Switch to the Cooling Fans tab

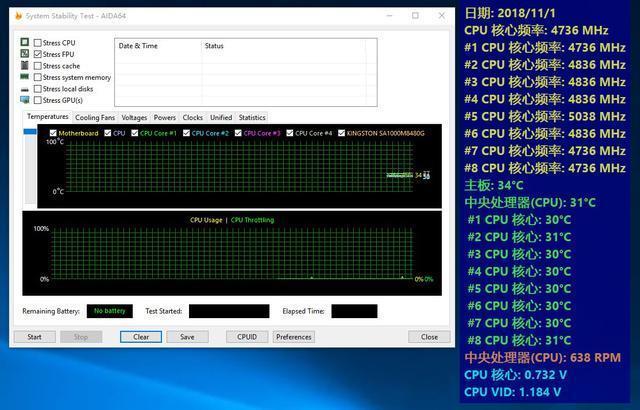point(95,117)
